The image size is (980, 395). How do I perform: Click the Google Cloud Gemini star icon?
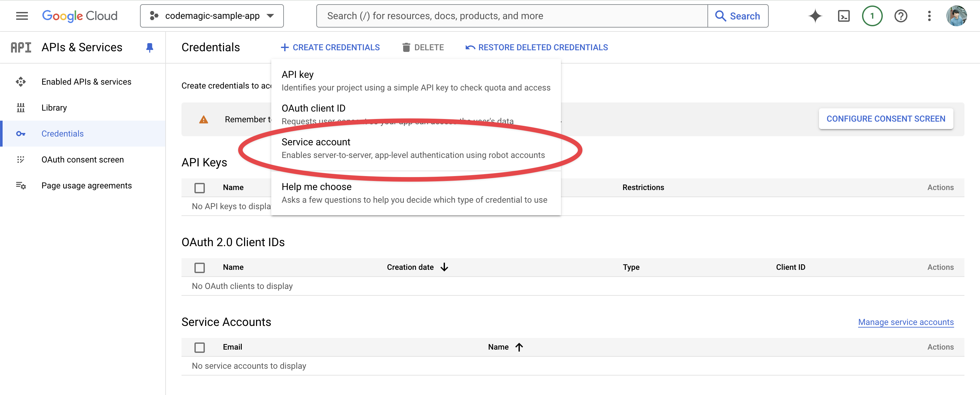point(815,15)
